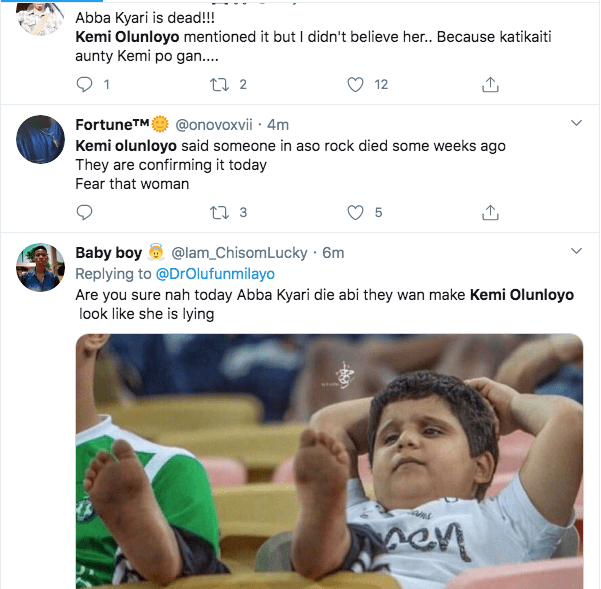Open Fortune's tweet 4m timestamp
Screen dimensions: 601x589
[278, 125]
